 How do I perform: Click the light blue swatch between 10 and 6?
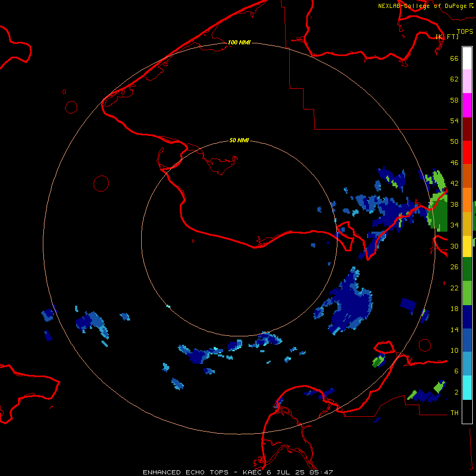[467, 364]
